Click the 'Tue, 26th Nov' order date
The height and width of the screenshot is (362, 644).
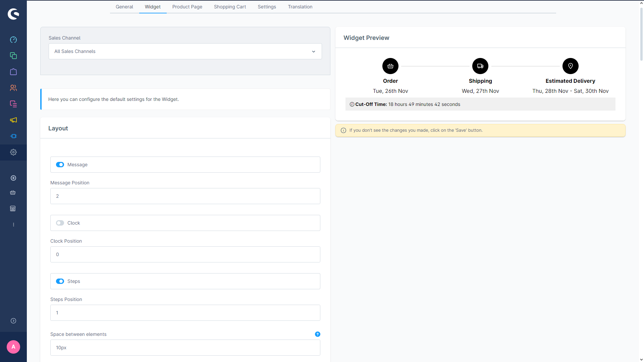coord(390,91)
